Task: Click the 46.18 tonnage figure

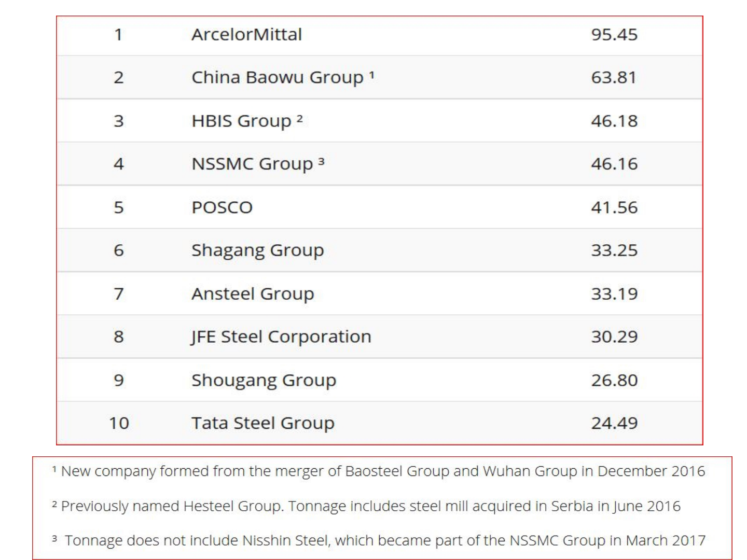Action: click(614, 121)
